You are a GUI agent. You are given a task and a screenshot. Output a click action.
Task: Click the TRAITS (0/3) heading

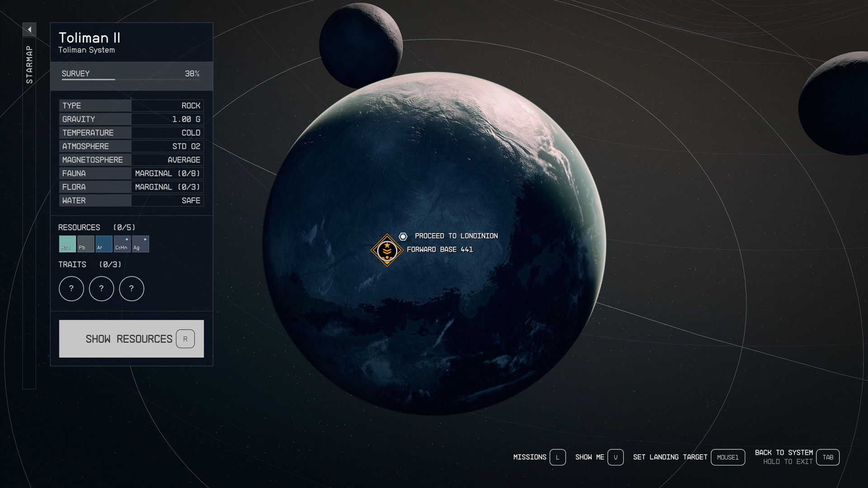90,264
